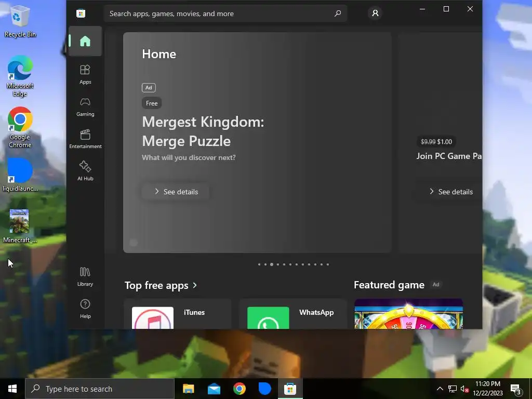532x399 pixels.
Task: Open the AI Hub section
Action: [x=85, y=170]
